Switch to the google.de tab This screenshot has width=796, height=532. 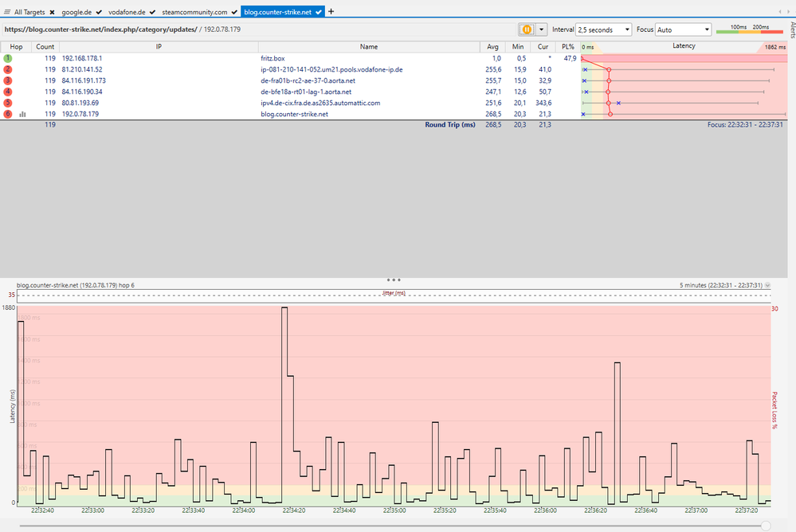78,13
